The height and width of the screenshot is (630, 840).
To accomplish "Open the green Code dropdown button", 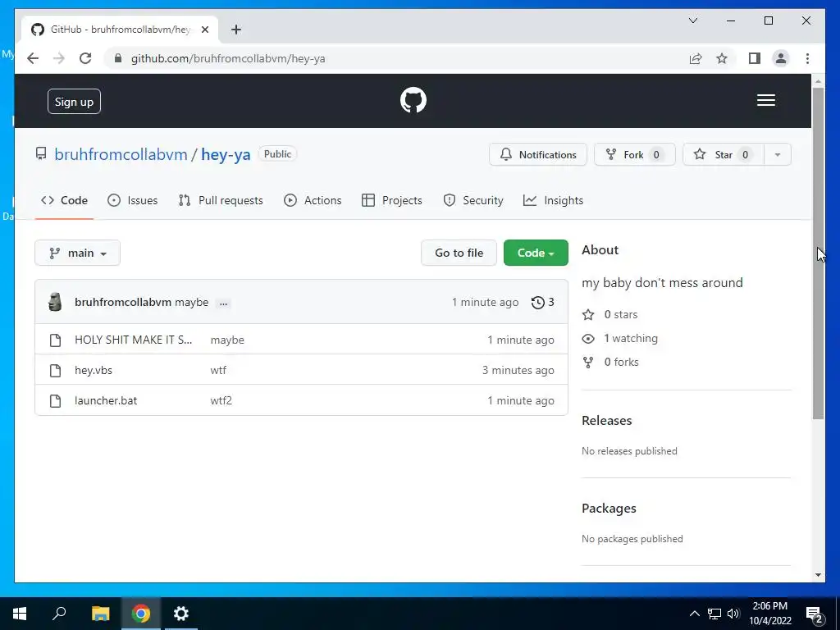I will click(x=536, y=253).
